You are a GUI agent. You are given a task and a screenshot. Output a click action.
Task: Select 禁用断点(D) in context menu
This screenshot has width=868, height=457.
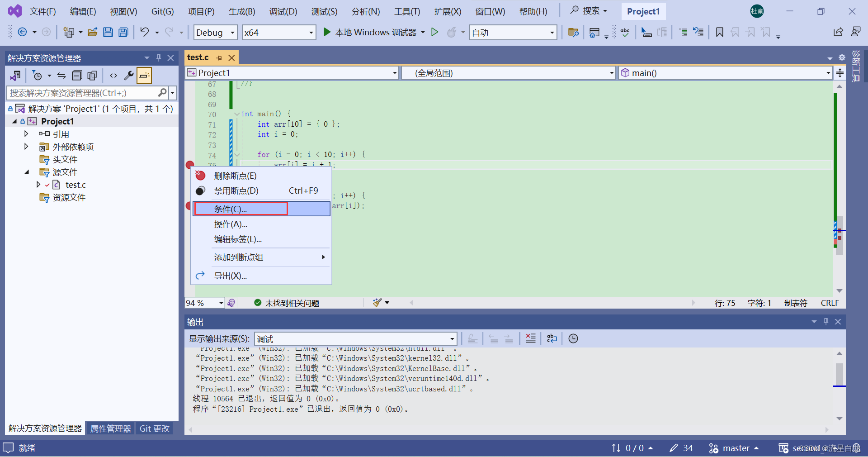click(261, 190)
